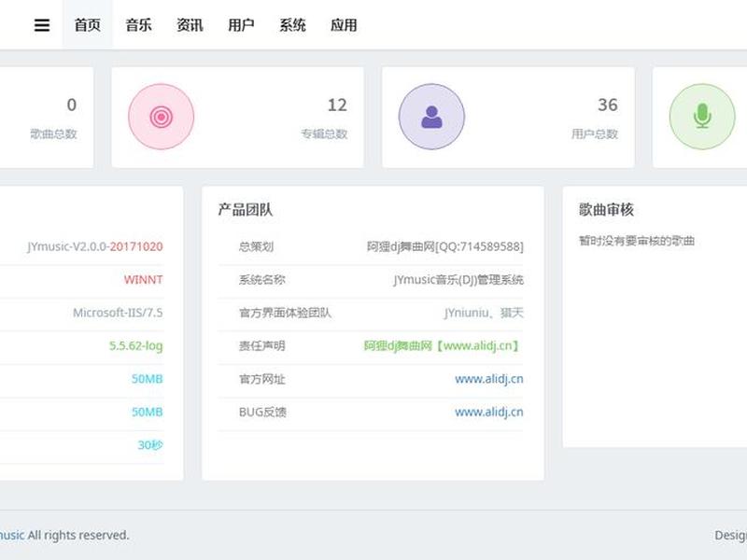The width and height of the screenshot is (747, 560).
Task: Click the 官方界面体验团队 row label
Action: click(x=285, y=313)
